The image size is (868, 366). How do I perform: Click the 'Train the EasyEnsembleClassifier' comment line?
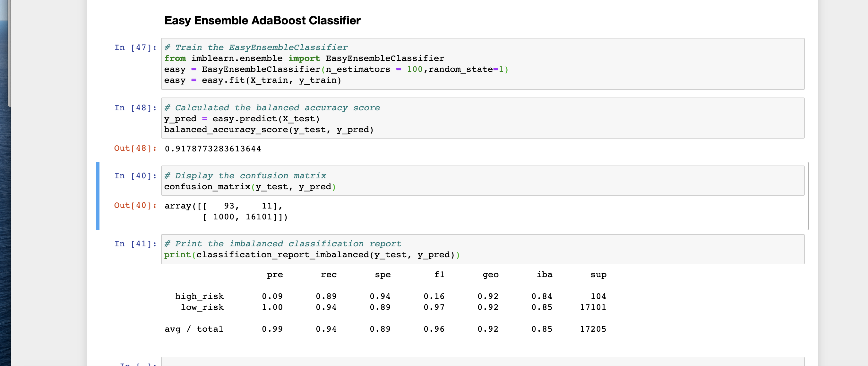point(256,47)
